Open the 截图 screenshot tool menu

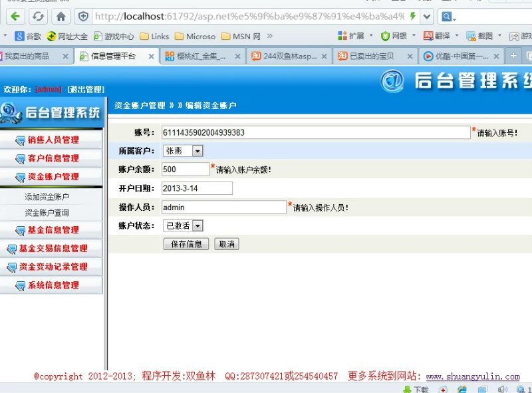click(484, 36)
